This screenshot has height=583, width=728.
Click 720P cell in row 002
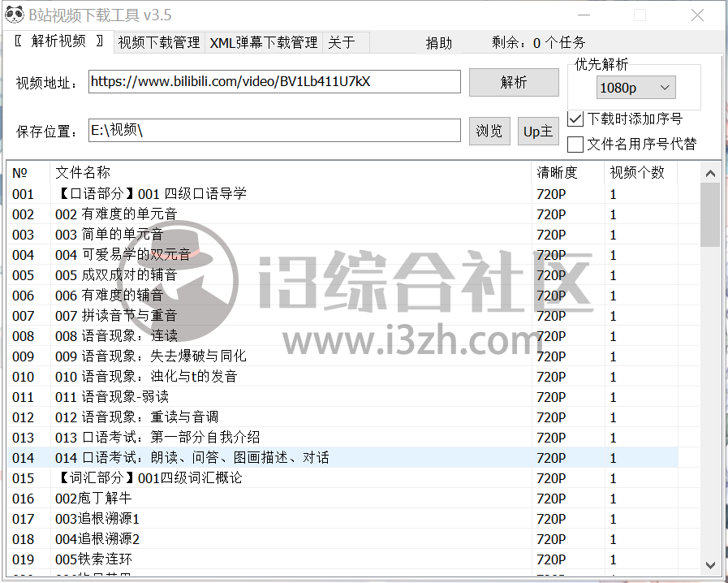[551, 214]
